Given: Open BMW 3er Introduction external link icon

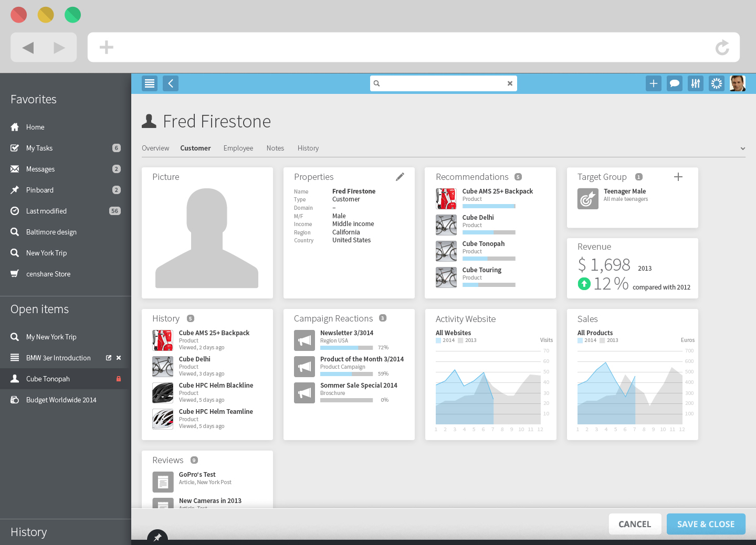Looking at the screenshot, I should [x=109, y=358].
